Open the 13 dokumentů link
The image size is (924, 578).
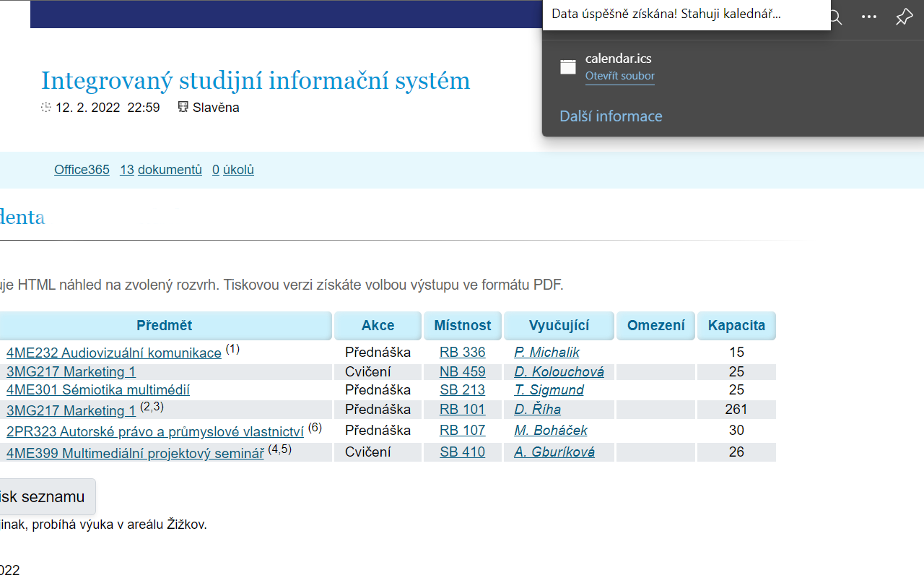pos(160,170)
